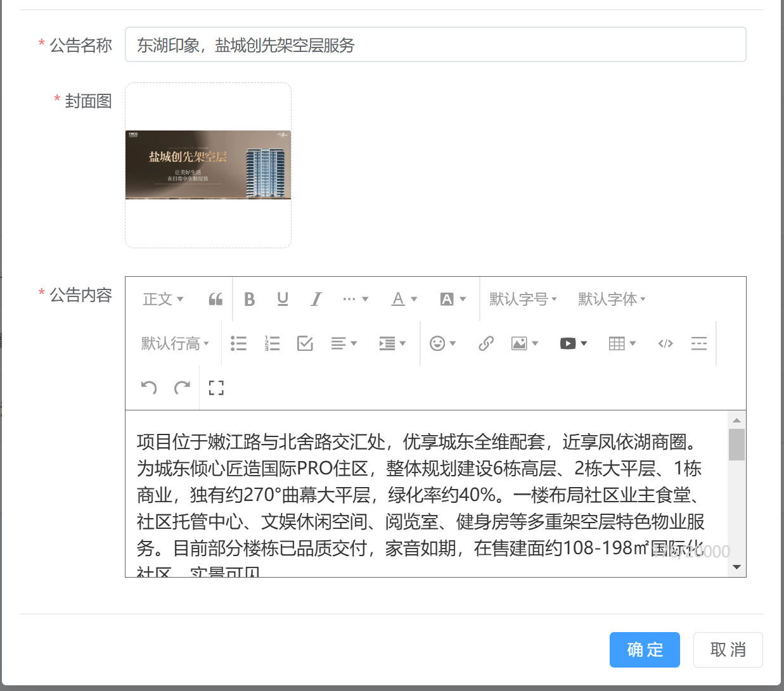
Task: Open the 默认字体 font family dropdown
Action: (x=612, y=299)
